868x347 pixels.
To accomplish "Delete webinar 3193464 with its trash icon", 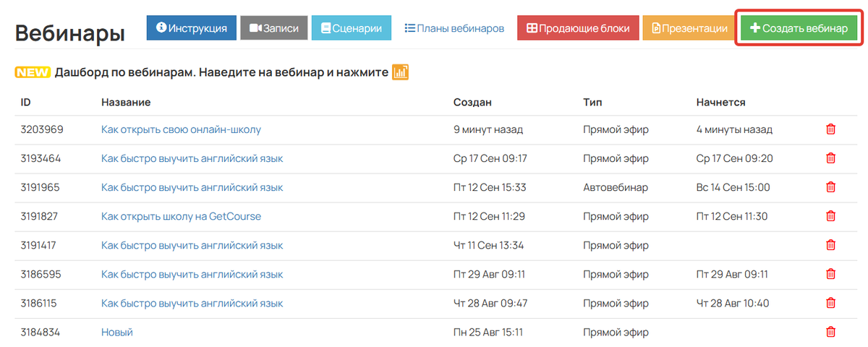I will pyautogui.click(x=830, y=158).
